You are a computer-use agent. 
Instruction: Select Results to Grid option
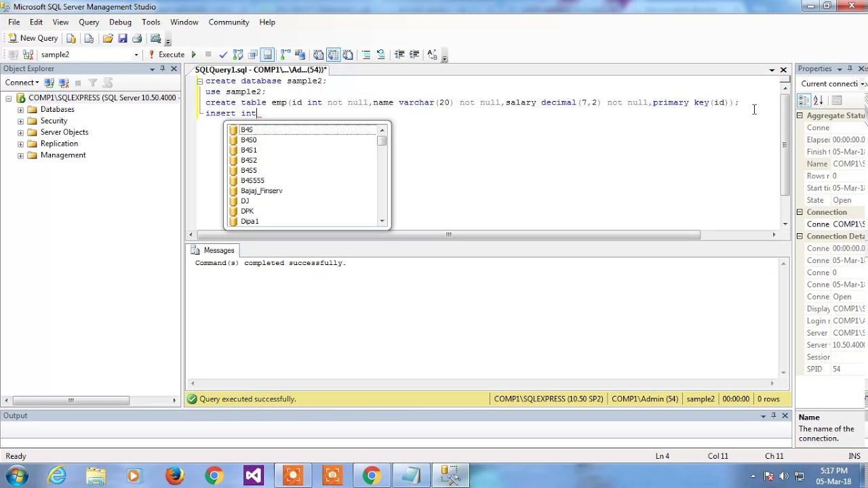[x=333, y=54]
